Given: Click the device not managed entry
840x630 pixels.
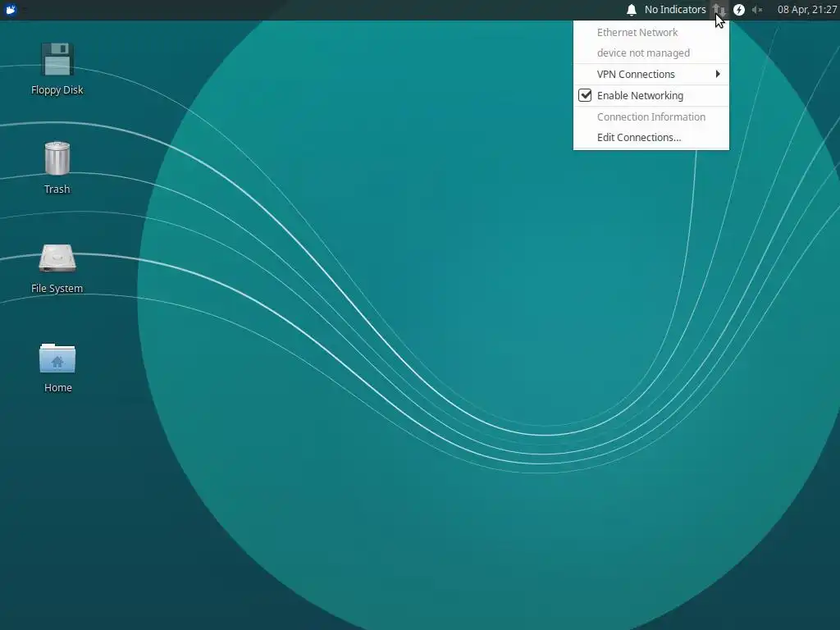Looking at the screenshot, I should pyautogui.click(x=651, y=53).
